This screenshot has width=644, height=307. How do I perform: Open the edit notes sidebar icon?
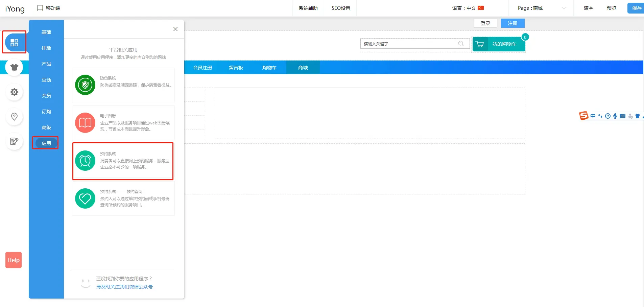pos(14,141)
